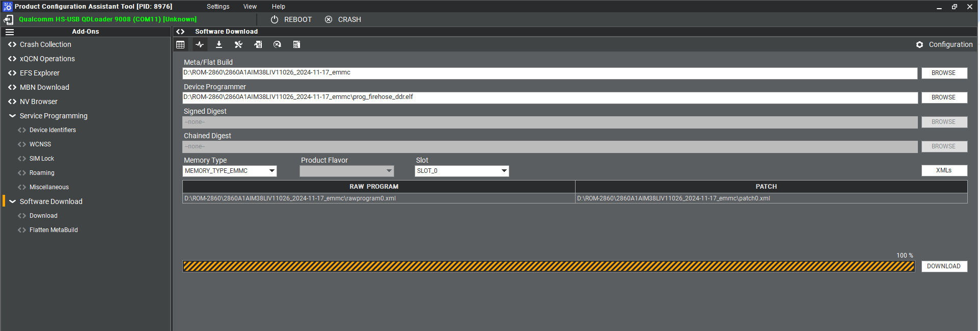The height and width of the screenshot is (331, 980).
Task: Click the ACDB document toolbar icon
Action: [x=296, y=45]
